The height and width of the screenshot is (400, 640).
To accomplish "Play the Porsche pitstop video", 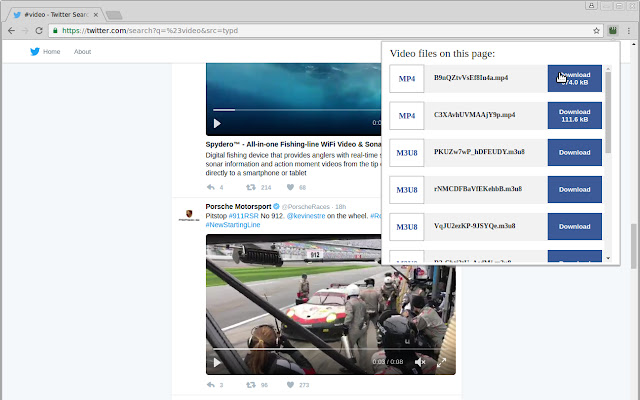I will coord(217,362).
